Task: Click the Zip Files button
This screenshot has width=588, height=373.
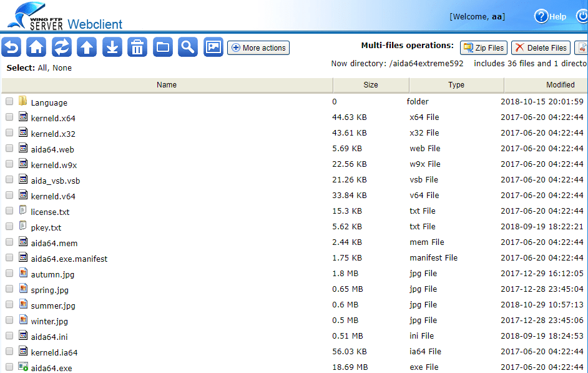Action: (484, 47)
